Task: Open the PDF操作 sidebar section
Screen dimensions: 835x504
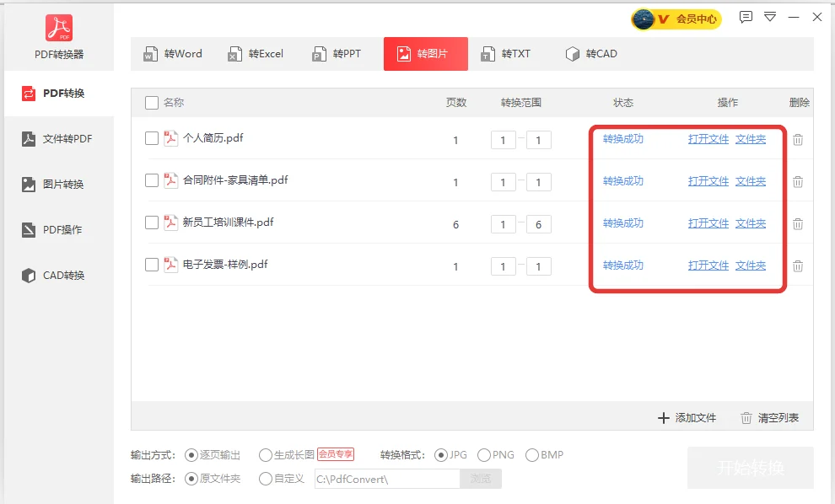Action: point(59,230)
